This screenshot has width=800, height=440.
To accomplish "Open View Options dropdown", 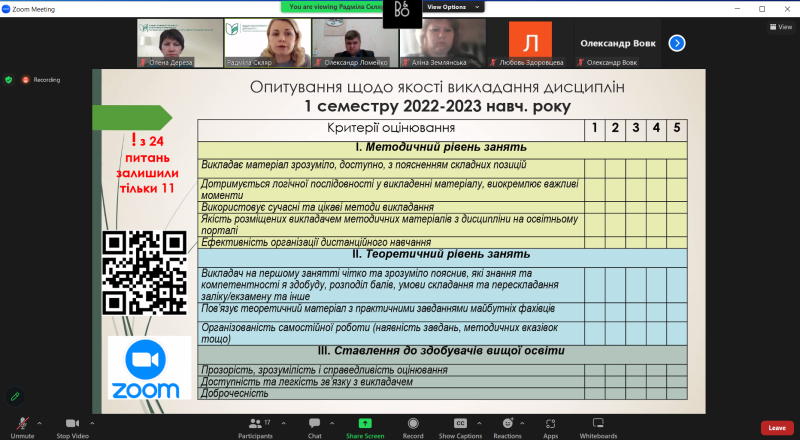I will point(453,7).
